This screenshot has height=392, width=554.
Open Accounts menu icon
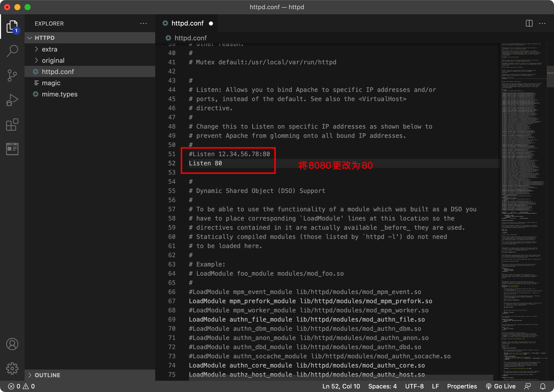(x=12, y=344)
